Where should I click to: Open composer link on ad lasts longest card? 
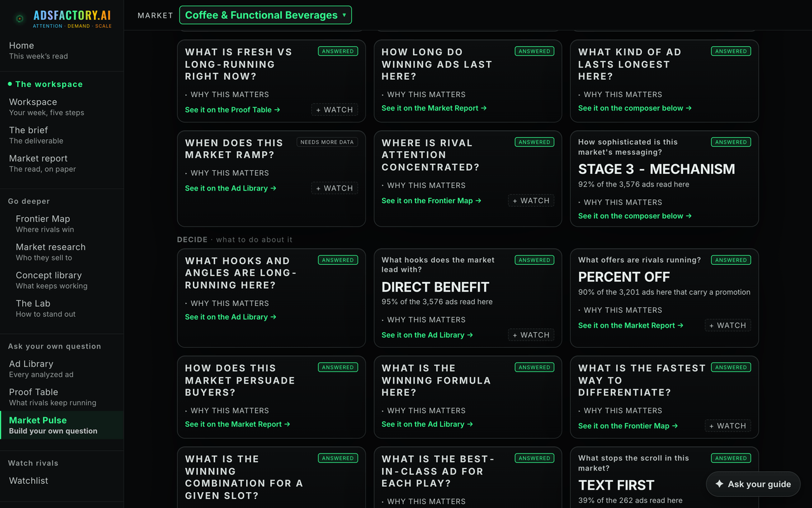coord(635,108)
